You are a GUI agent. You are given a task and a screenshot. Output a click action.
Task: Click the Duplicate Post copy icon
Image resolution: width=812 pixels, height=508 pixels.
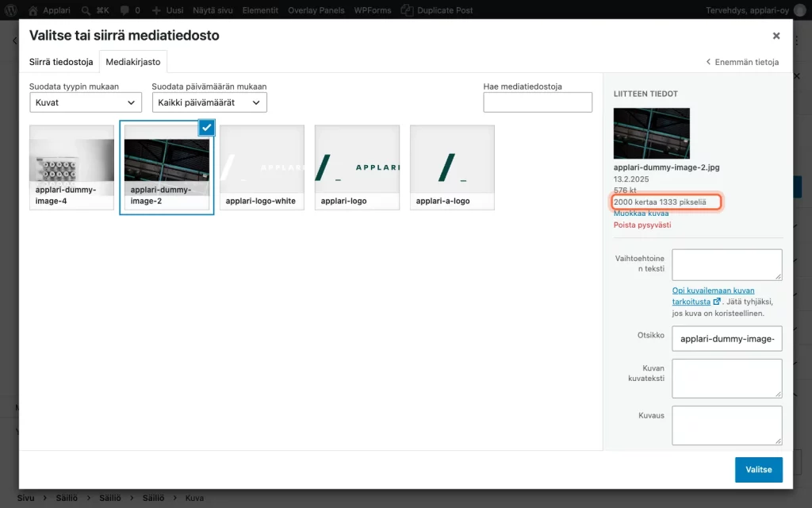[407, 10]
